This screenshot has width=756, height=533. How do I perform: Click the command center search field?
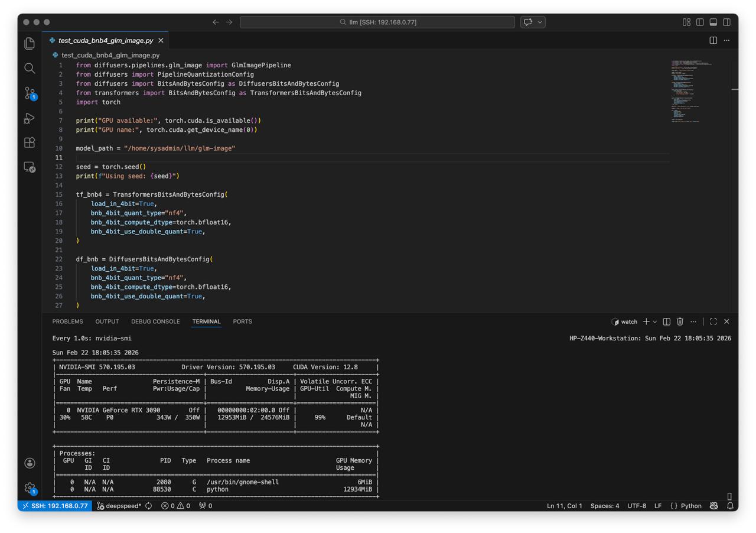pyautogui.click(x=377, y=22)
